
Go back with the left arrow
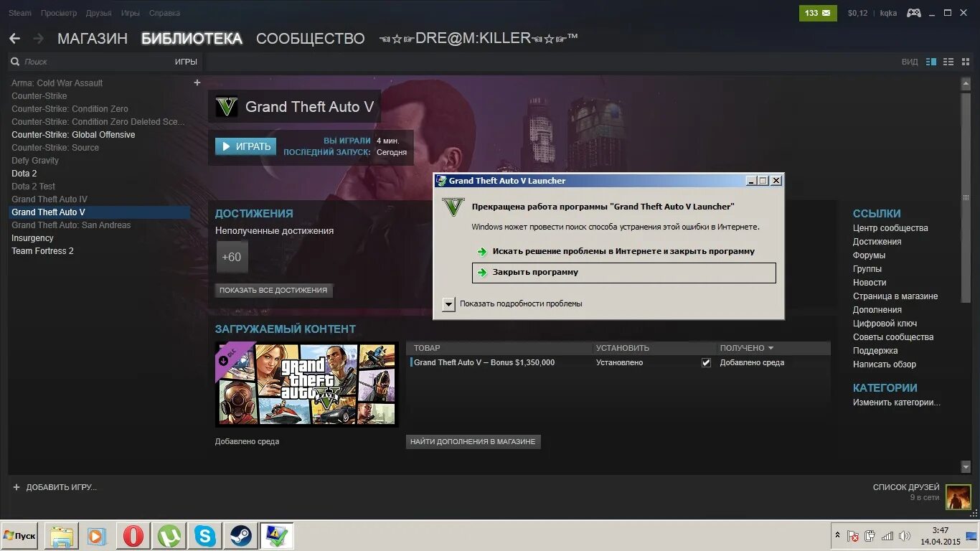(x=14, y=39)
